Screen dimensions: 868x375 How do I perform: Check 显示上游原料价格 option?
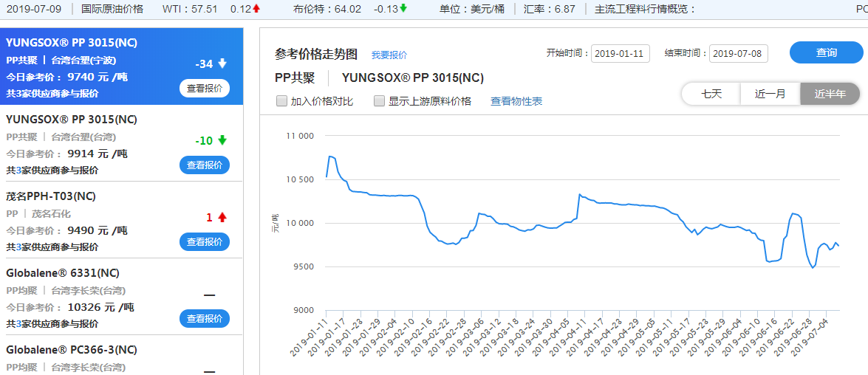(380, 101)
